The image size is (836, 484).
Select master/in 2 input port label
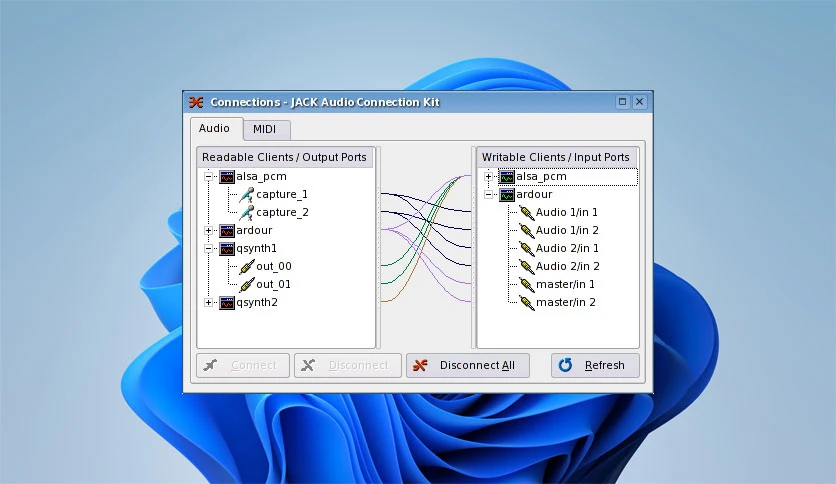[x=566, y=303]
